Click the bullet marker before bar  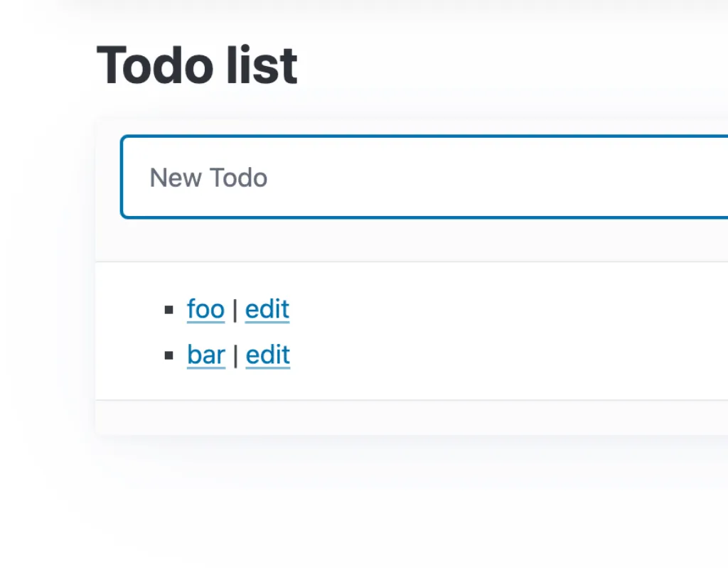pyautogui.click(x=168, y=355)
